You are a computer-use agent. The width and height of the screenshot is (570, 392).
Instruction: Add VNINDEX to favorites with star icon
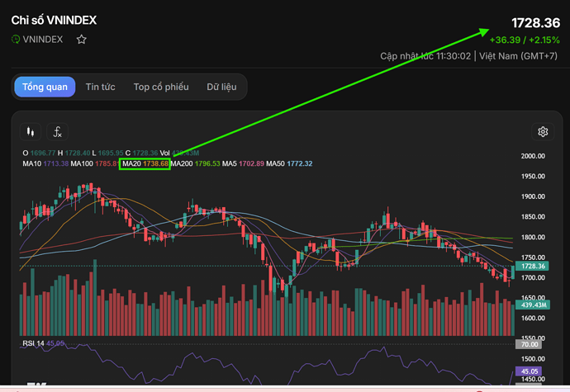point(82,40)
